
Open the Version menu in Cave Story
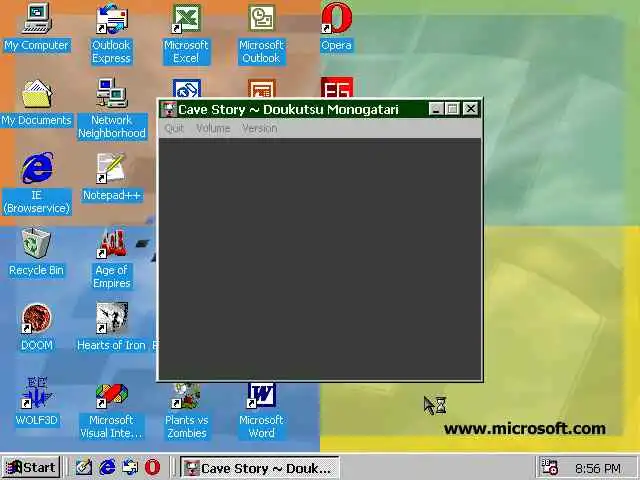pyautogui.click(x=260, y=129)
